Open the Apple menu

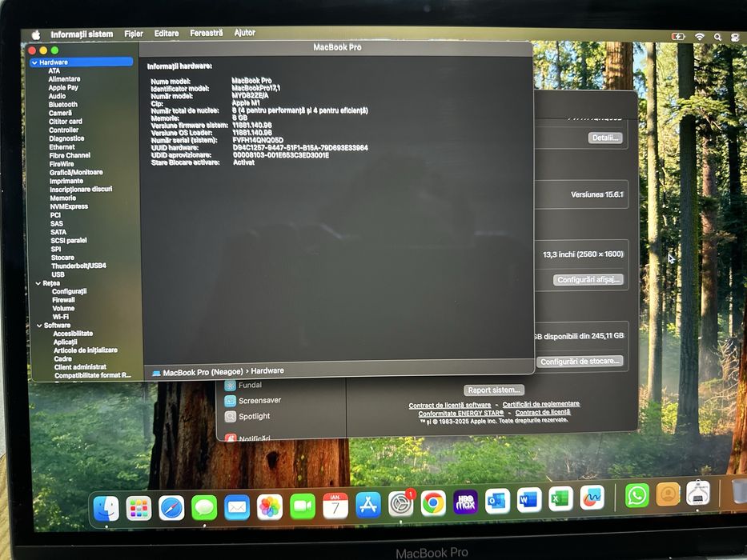pos(36,34)
